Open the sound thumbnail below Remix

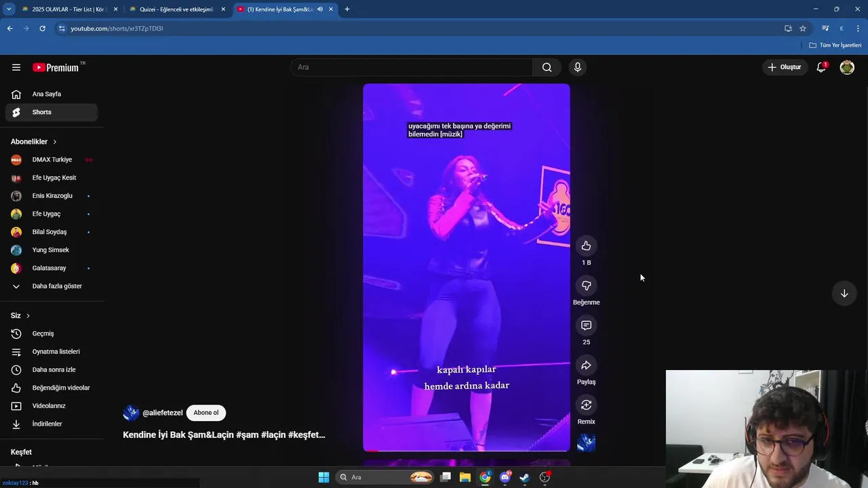[587, 443]
